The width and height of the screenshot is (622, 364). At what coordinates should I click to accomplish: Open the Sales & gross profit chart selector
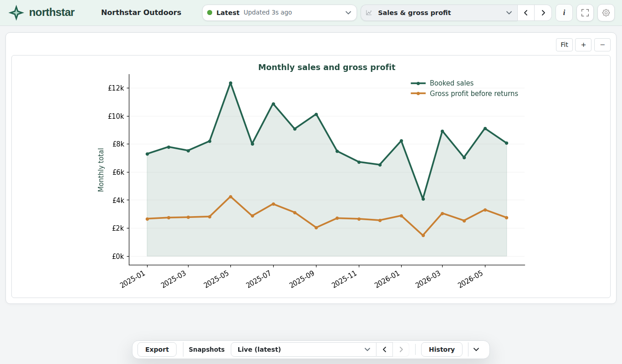439,13
